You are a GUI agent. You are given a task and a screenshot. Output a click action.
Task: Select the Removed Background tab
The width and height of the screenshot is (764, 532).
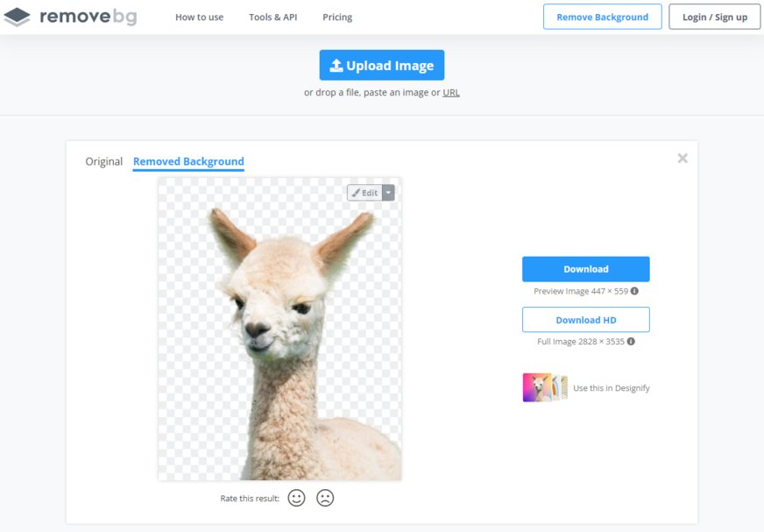[x=188, y=161]
